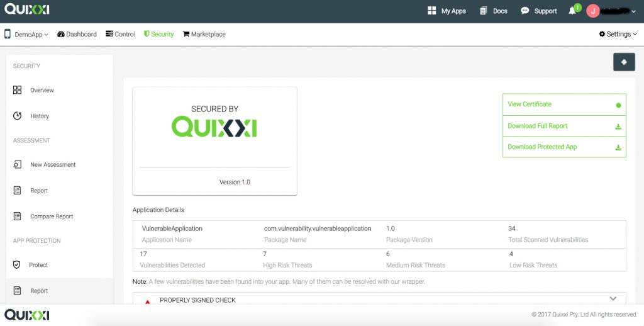Click the Support speech bubble icon
Screen dimensions: 644x326
[x=525, y=11]
